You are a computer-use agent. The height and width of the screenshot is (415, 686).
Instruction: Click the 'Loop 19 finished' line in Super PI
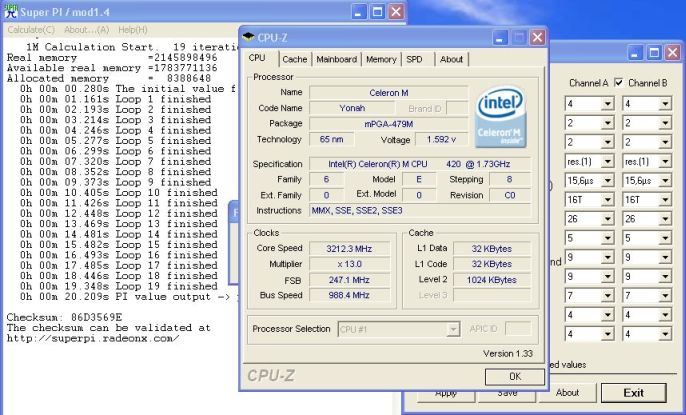(119, 286)
